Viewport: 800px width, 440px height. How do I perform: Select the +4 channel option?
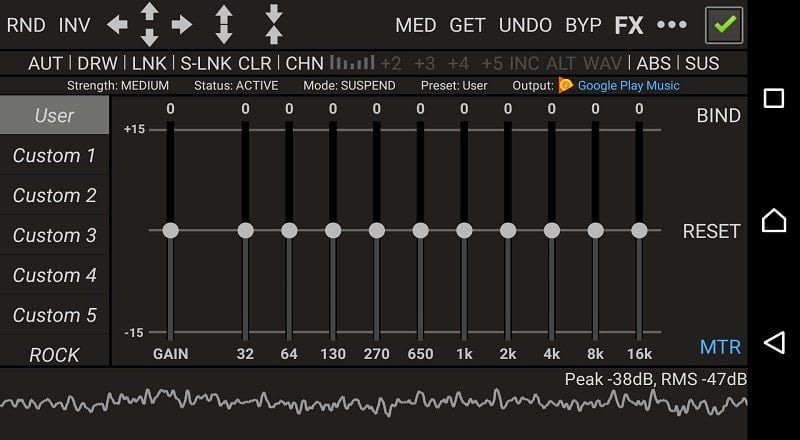pyautogui.click(x=458, y=63)
